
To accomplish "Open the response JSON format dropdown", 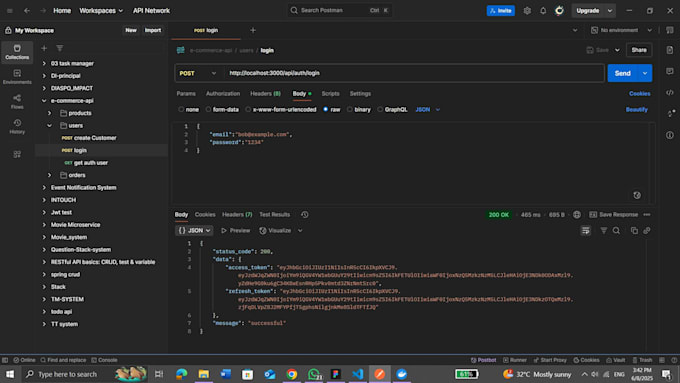I will (194, 231).
